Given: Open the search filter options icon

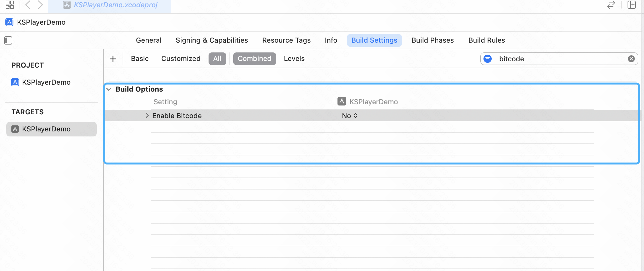Looking at the screenshot, I should [488, 59].
